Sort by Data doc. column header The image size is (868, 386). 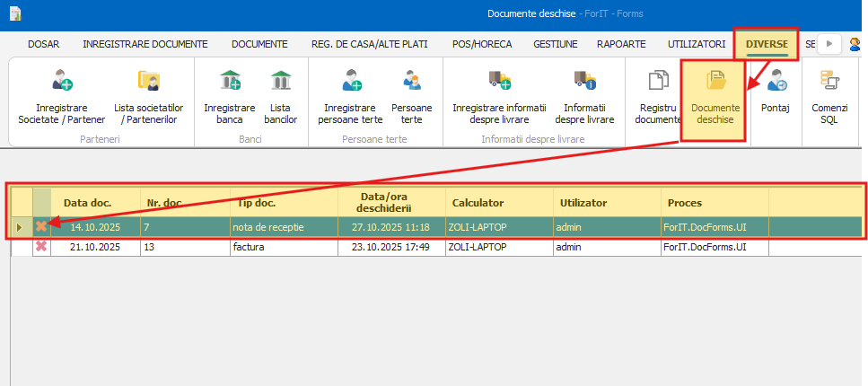pyautogui.click(x=87, y=203)
